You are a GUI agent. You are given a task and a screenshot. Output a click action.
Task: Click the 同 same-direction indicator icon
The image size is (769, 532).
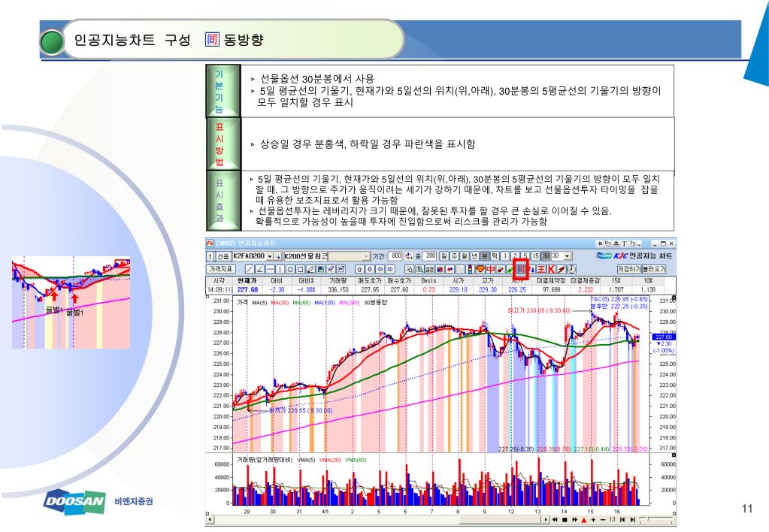coord(521,269)
